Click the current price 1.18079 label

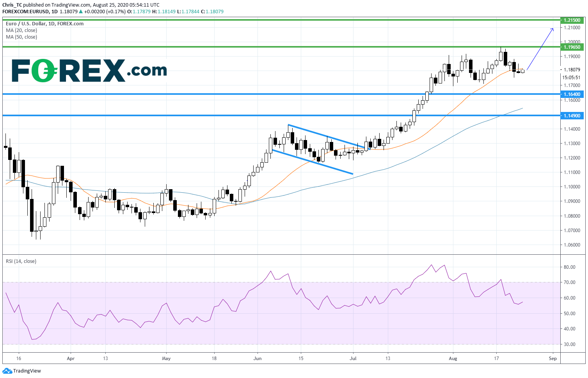[572, 70]
